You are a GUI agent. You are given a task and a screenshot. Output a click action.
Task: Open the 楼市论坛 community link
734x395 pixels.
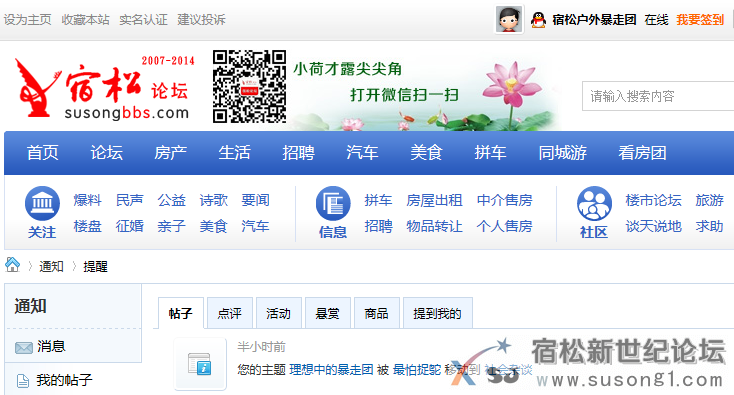653,200
